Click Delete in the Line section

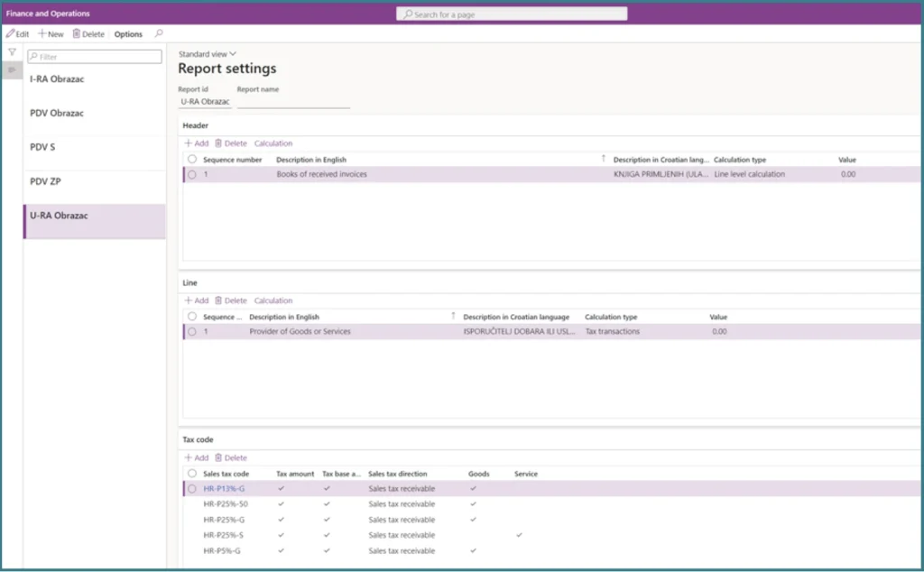pos(230,300)
